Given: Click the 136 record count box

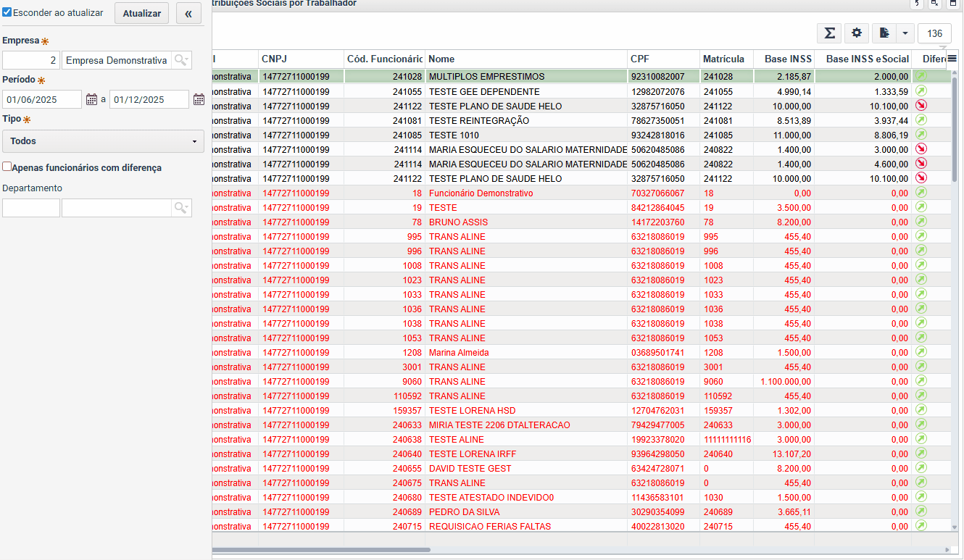Looking at the screenshot, I should tap(934, 33).
